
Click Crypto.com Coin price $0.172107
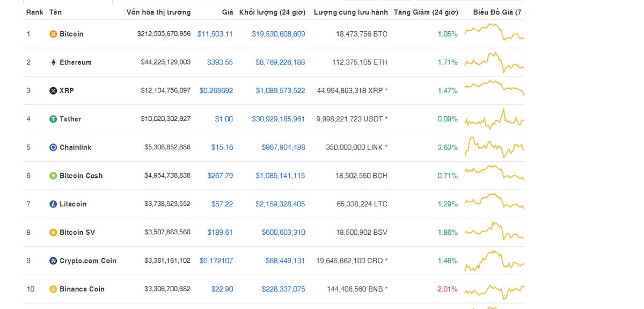tap(216, 261)
